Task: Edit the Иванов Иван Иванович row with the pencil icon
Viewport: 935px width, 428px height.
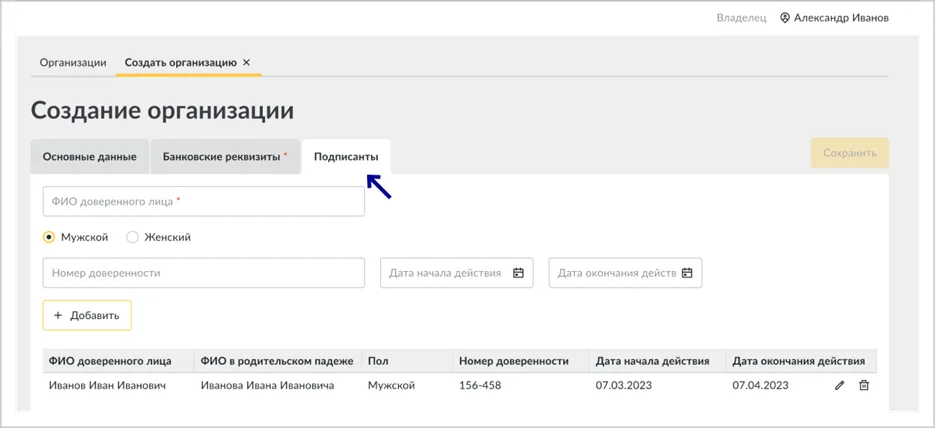Action: tap(840, 386)
